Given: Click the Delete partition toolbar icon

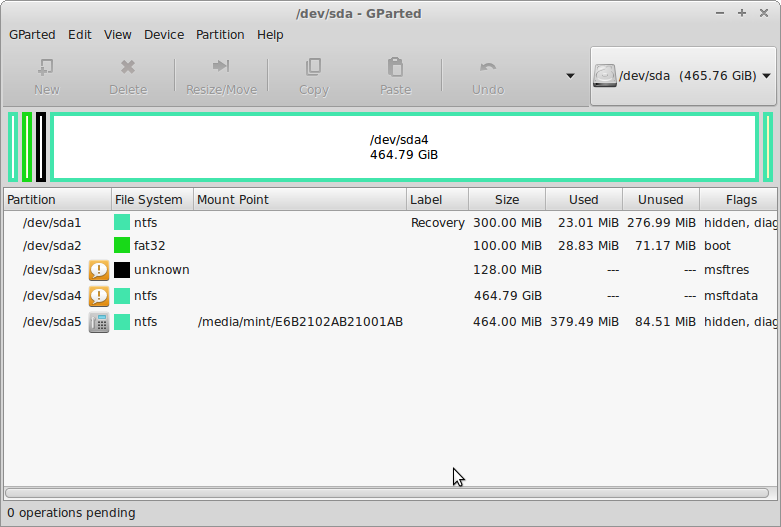Looking at the screenshot, I should point(128,67).
